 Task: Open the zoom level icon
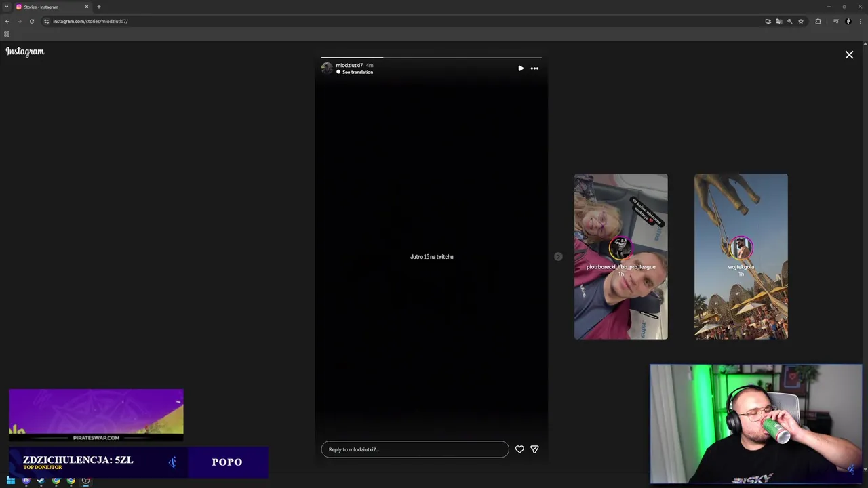point(789,21)
